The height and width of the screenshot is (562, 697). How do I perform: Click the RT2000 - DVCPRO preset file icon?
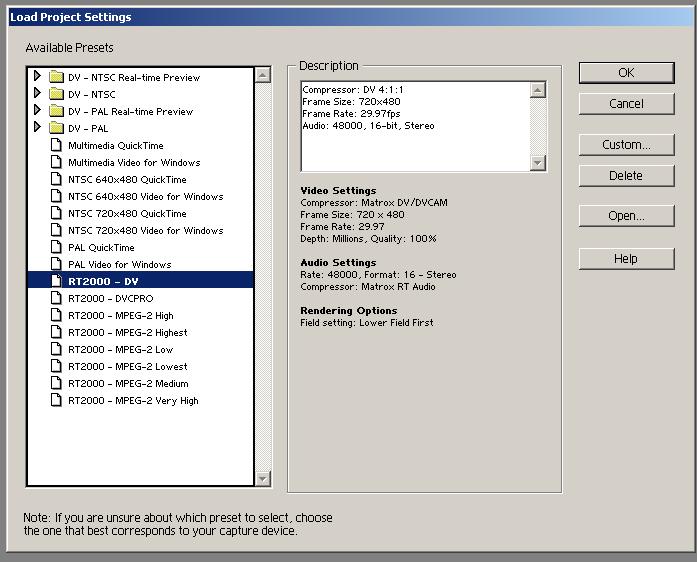click(57, 298)
